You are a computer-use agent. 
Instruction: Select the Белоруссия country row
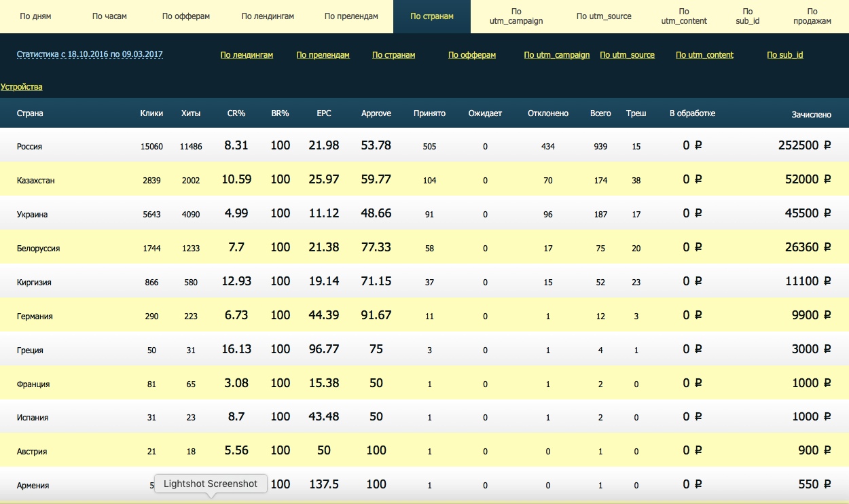[424, 247]
